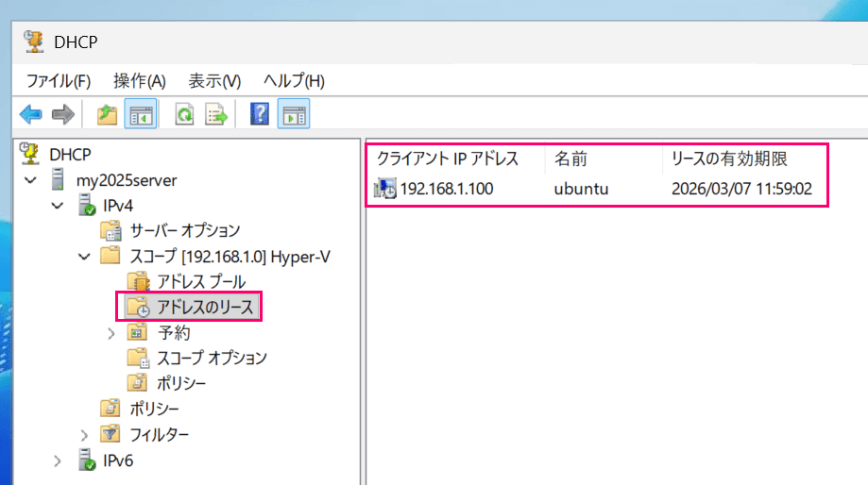Open the ファイル(F) menu
The image size is (868, 485).
59,81
